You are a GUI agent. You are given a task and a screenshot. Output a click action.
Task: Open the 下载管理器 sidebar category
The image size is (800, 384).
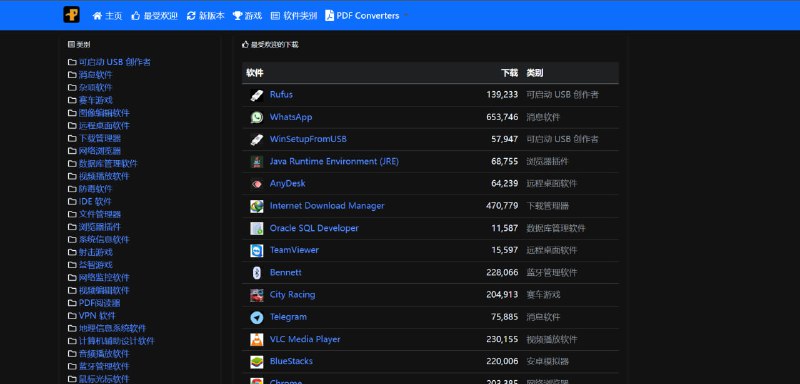[100, 138]
